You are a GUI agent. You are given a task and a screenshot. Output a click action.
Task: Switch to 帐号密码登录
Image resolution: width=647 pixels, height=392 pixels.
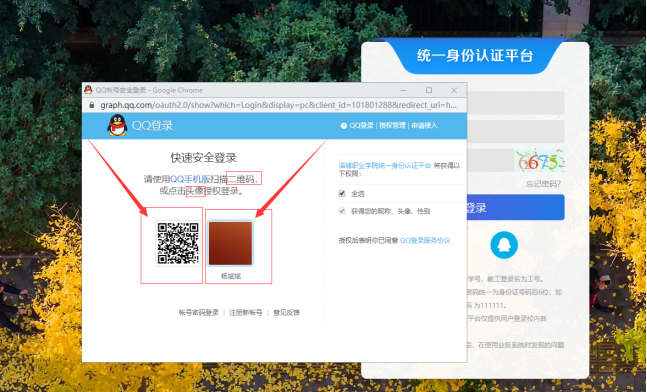198,313
